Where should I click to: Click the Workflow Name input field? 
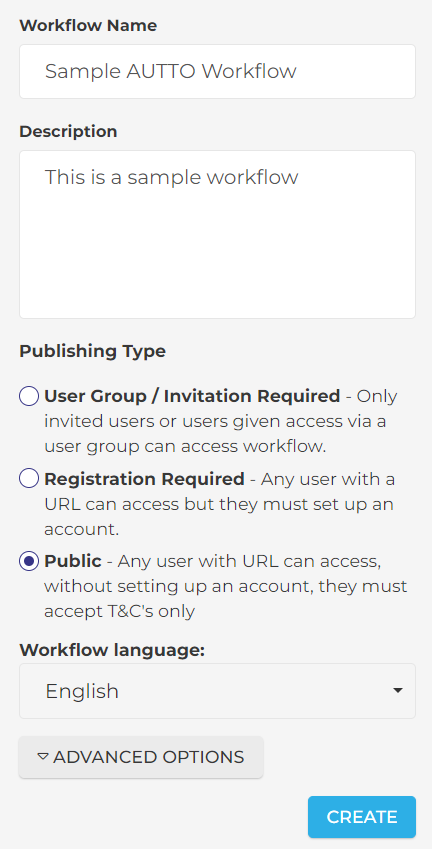(x=217, y=71)
